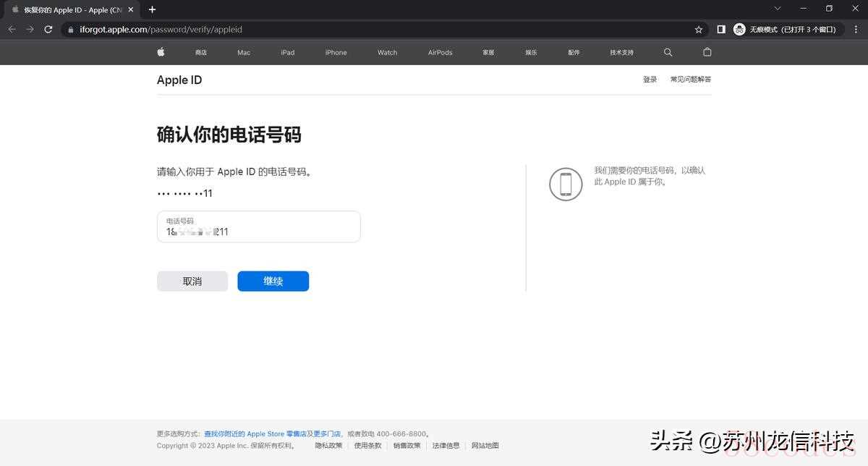The width and height of the screenshot is (868, 466).
Task: Click the phone device icon
Action: (x=566, y=184)
